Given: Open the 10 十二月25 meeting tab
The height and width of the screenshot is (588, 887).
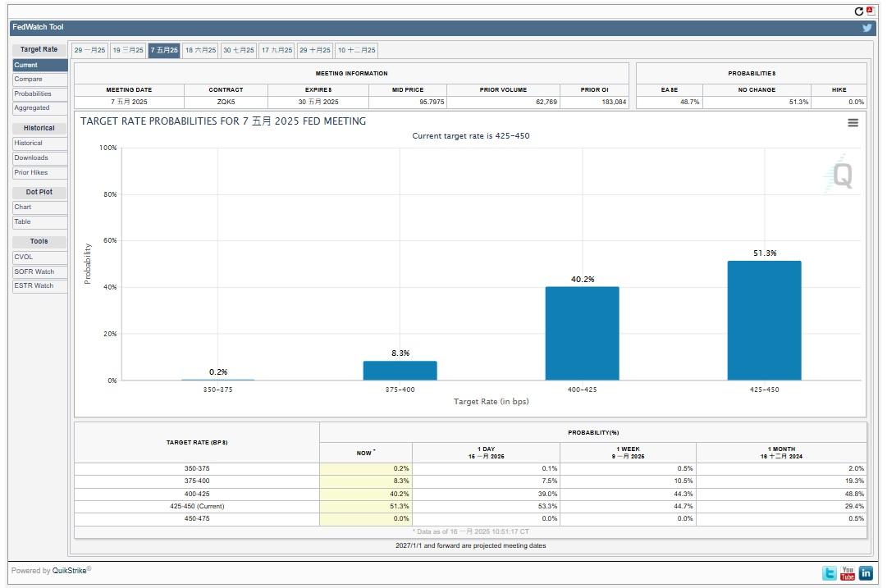Looking at the screenshot, I should tap(357, 50).
